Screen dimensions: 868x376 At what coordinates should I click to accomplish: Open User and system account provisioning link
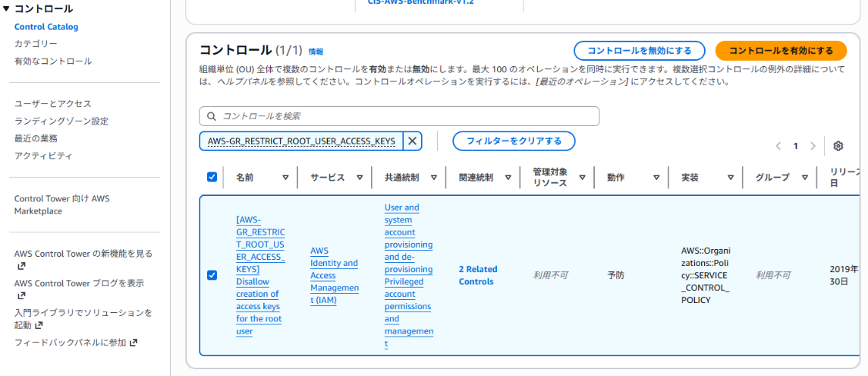tap(408, 239)
